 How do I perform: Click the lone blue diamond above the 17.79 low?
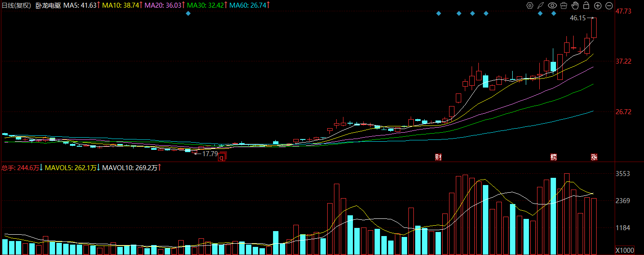coord(188,14)
